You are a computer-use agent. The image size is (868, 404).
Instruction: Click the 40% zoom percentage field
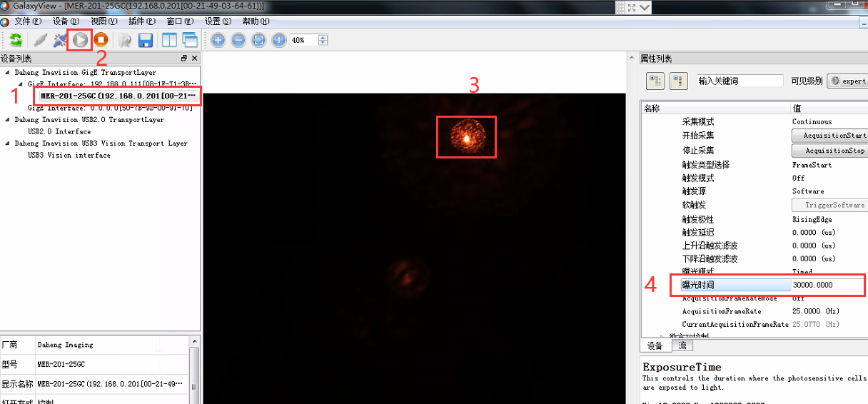click(303, 41)
